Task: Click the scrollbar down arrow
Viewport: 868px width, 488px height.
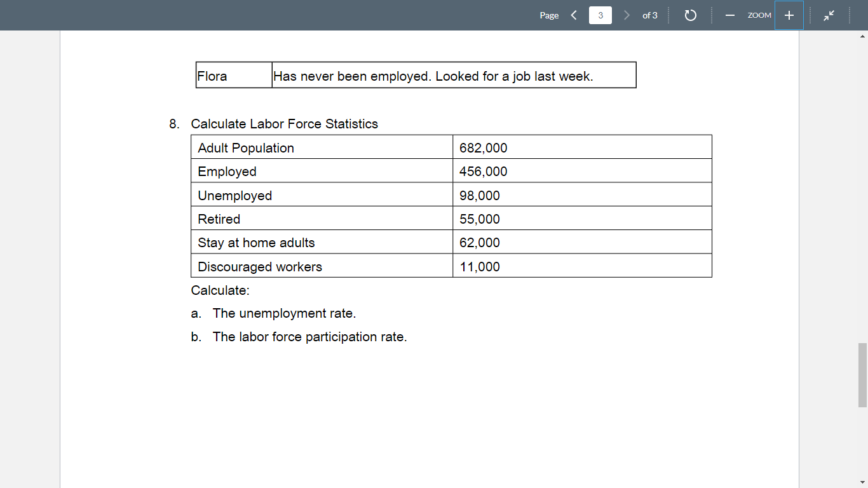Action: tap(862, 482)
